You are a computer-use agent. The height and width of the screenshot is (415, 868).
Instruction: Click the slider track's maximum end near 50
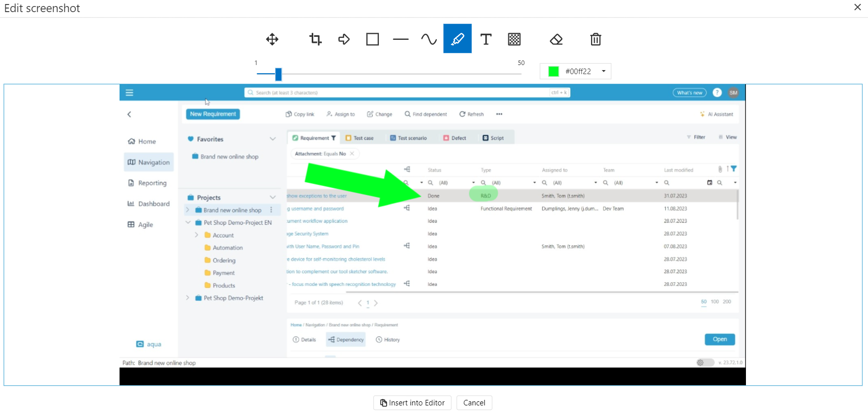pos(520,74)
